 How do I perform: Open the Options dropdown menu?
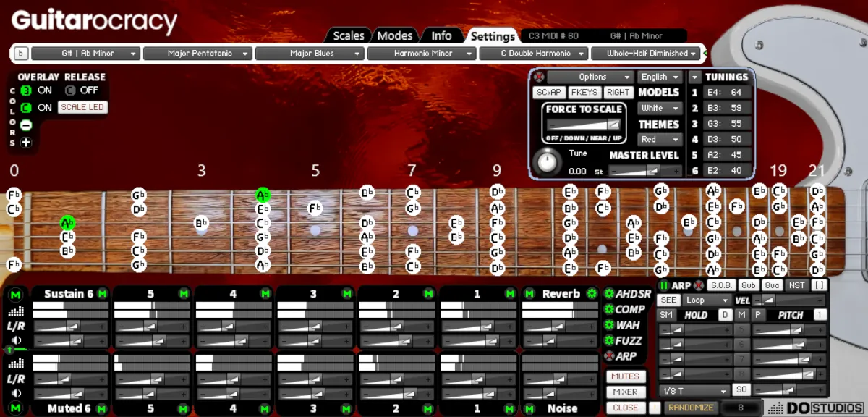click(590, 77)
